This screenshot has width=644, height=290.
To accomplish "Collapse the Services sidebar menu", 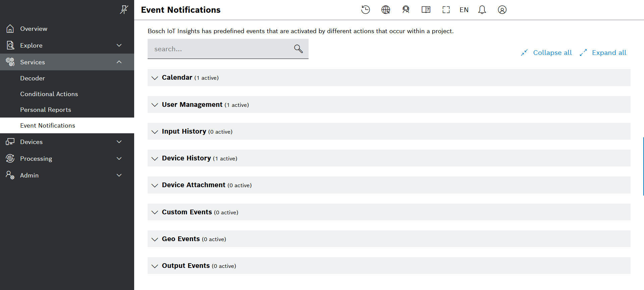I will click(x=119, y=62).
